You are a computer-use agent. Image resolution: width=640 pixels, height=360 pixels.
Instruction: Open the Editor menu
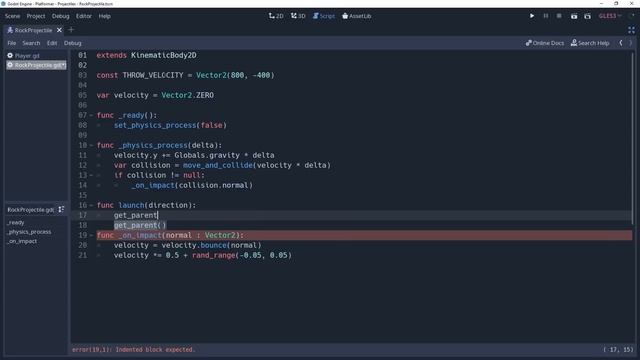(84, 16)
